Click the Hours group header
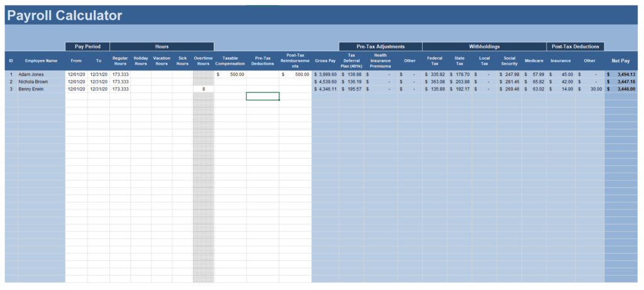The width and height of the screenshot is (644, 290). point(162,47)
